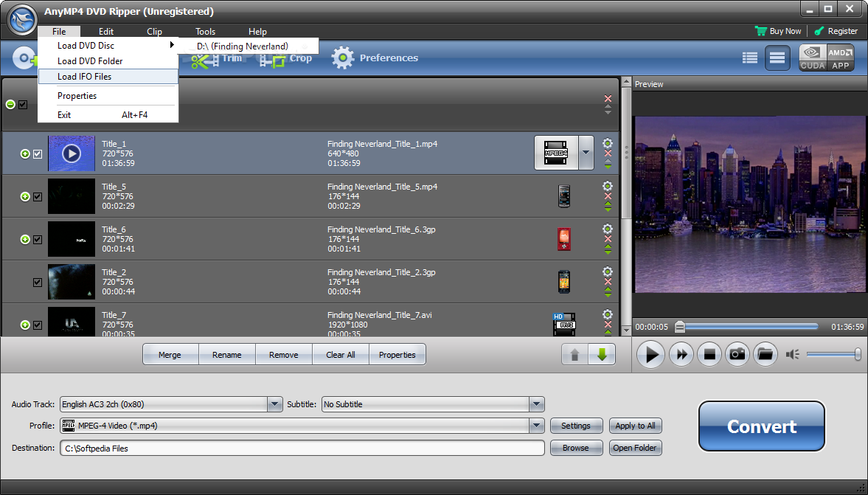The width and height of the screenshot is (868, 495).
Task: Open Preferences gear in toolbar
Action: point(342,58)
